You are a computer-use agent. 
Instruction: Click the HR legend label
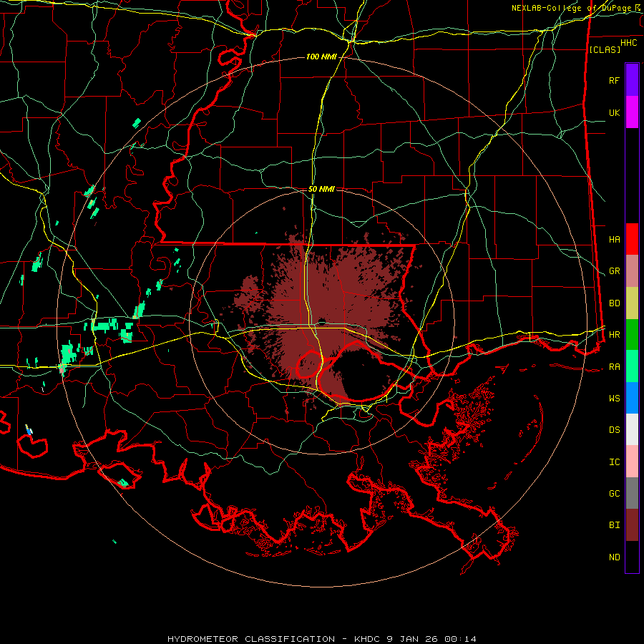(614, 335)
